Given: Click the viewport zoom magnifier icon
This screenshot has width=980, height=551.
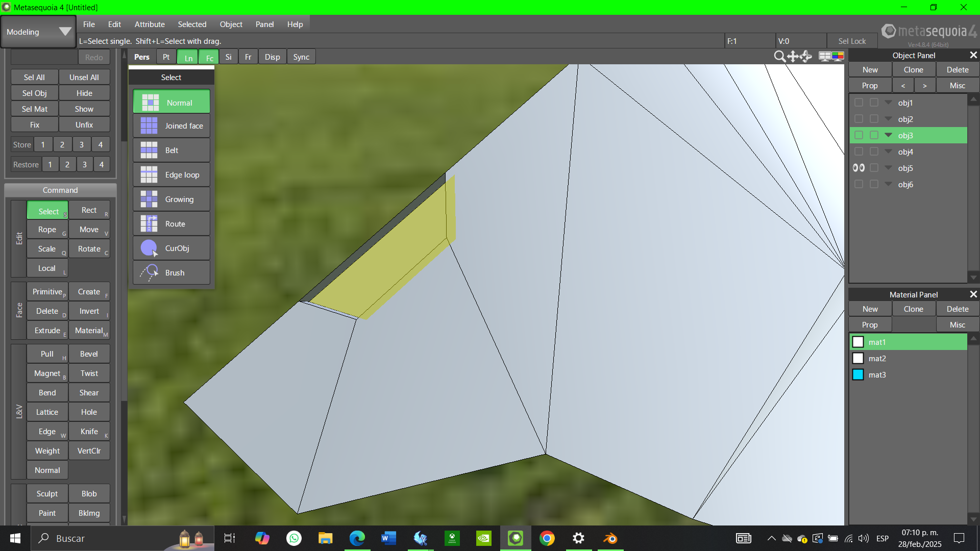Looking at the screenshot, I should [x=779, y=57].
